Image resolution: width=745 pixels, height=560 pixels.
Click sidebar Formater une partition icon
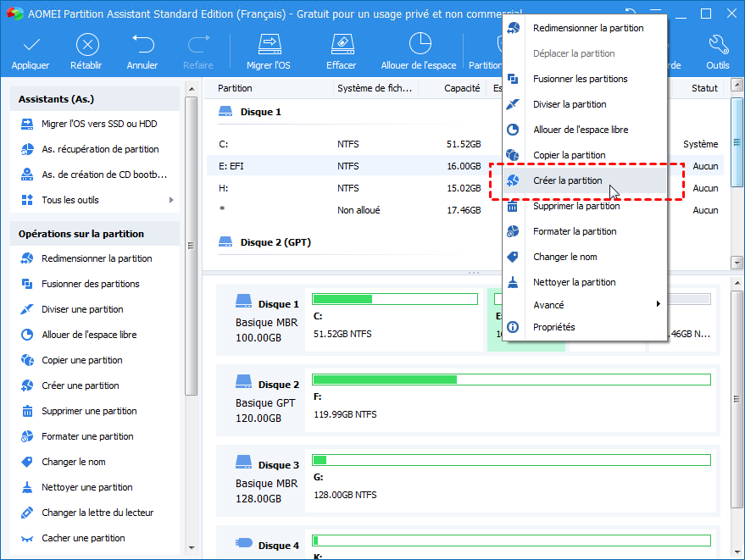(27, 436)
